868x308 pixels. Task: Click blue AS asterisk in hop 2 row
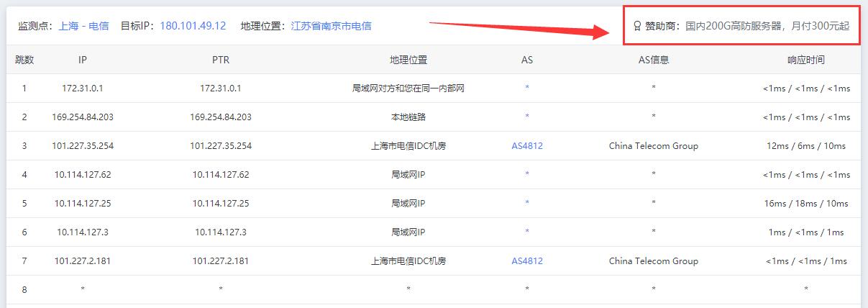[527, 117]
